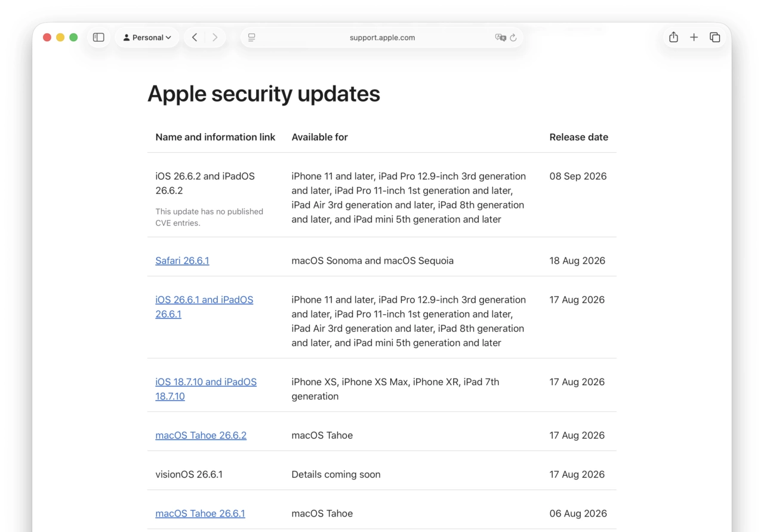Screen dimensions: 764x532
Task: Toggle the Safari sidebar icon
Action: click(x=98, y=37)
